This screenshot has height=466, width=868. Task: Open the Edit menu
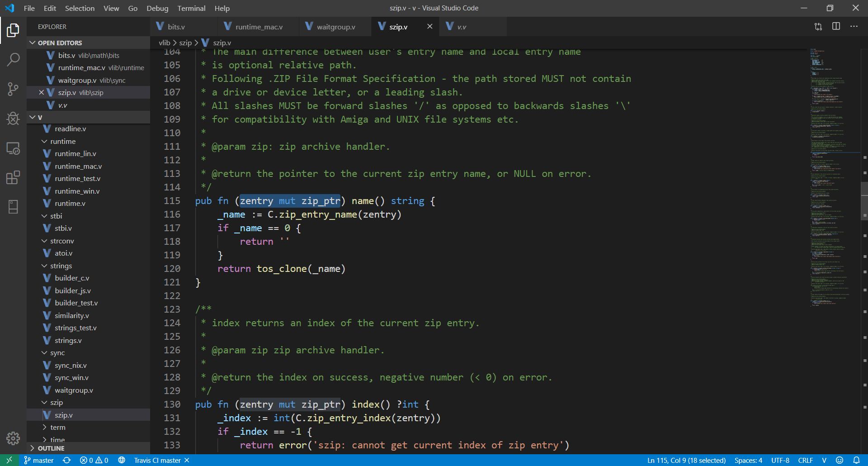(50, 8)
